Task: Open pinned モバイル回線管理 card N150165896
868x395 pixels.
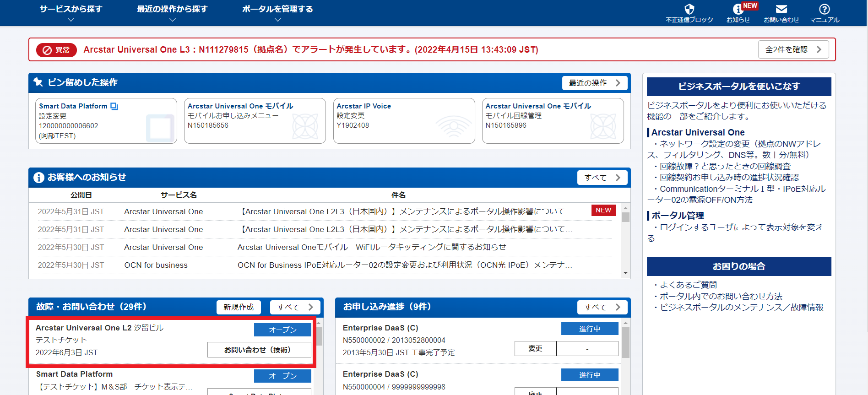Action: coord(553,121)
